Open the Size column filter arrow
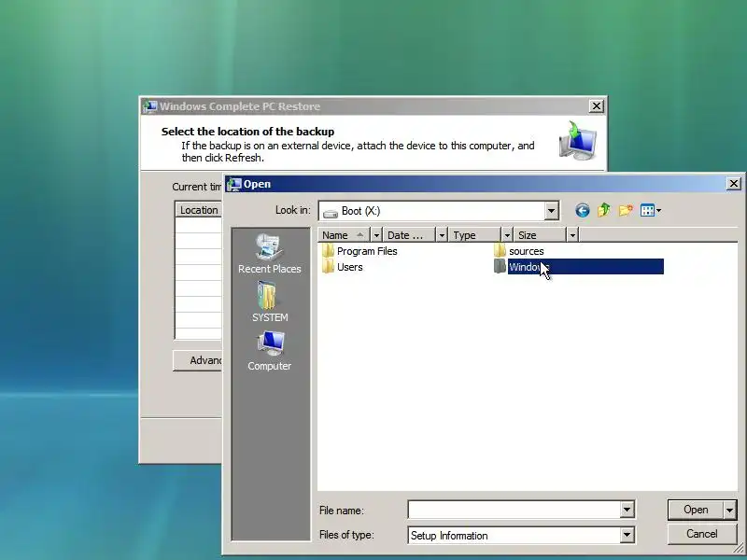Screen dimensions: 747x560 pyautogui.click(x=572, y=235)
